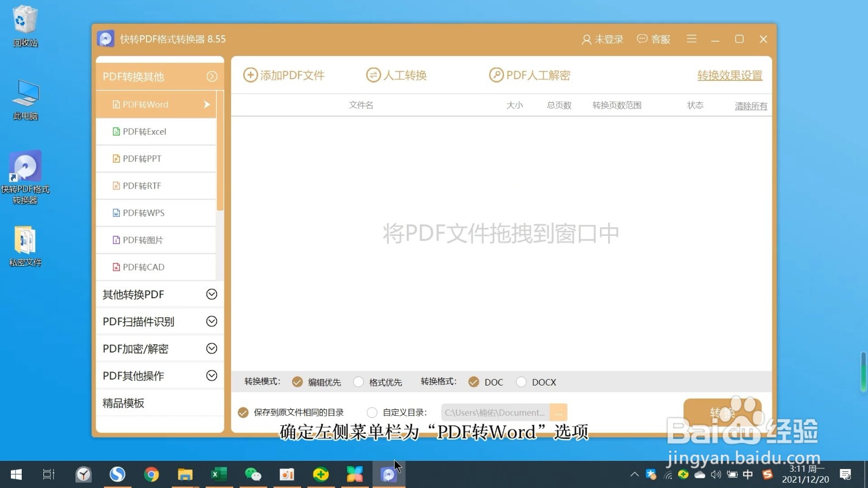Open Google Chrome from taskbar
The height and width of the screenshot is (488, 868).
click(x=151, y=475)
